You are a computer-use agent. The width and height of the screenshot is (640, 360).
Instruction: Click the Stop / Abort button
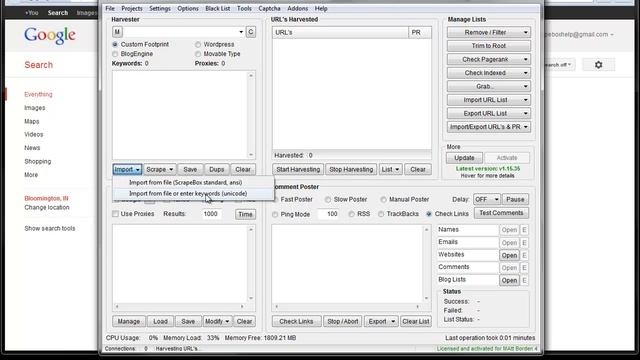pyautogui.click(x=343, y=321)
